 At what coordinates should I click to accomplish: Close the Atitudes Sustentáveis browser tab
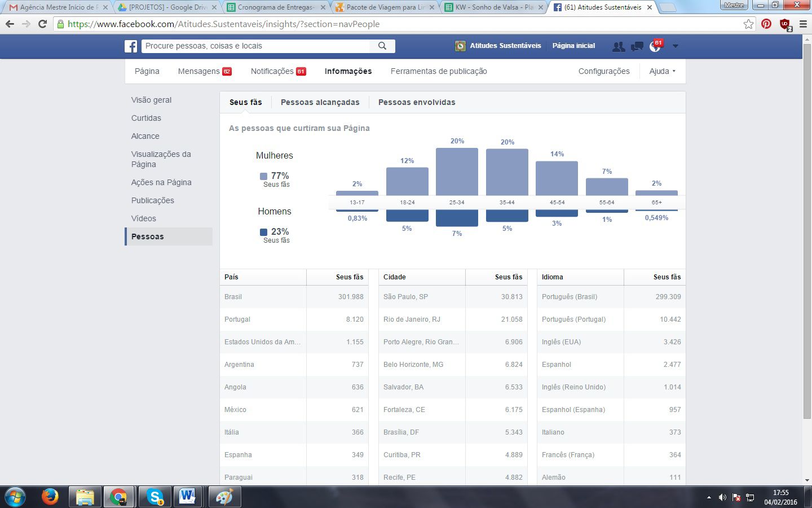click(x=650, y=7)
